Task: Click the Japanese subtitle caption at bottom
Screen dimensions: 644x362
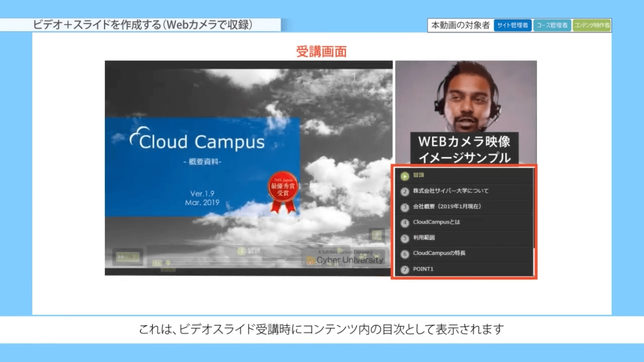Action: click(322, 330)
